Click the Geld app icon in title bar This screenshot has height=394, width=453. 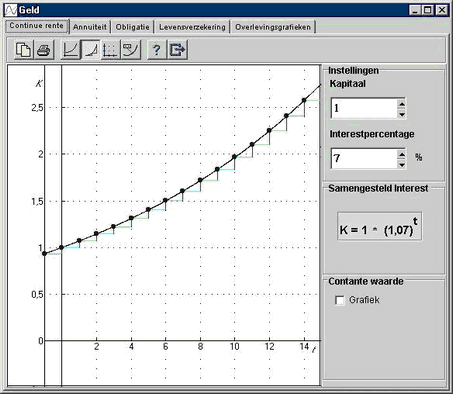[x=10, y=10]
